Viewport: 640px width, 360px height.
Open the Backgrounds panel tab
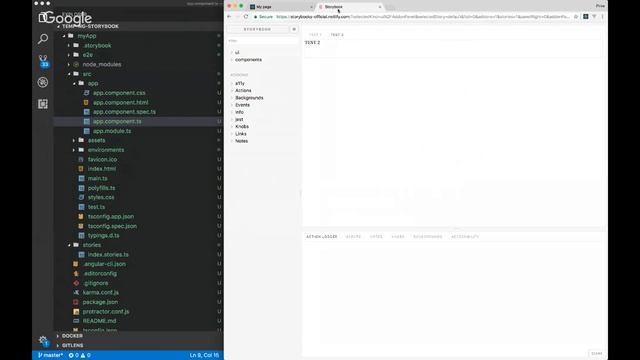(427, 237)
